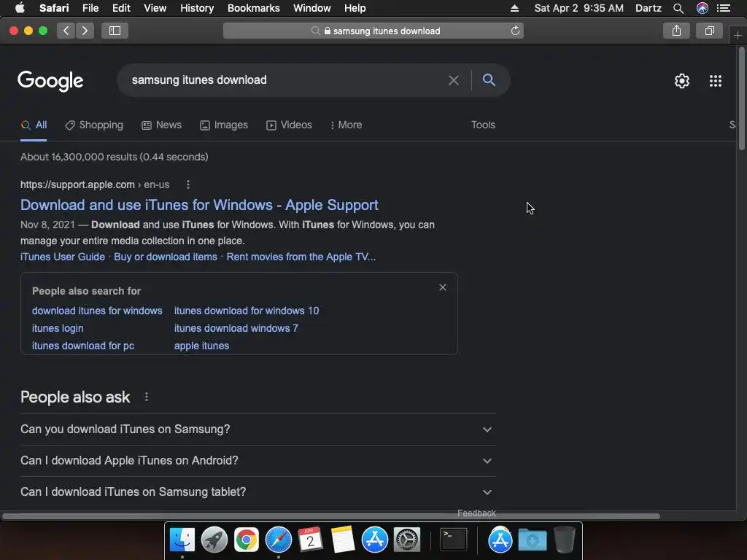Open result options for support.apple.com

pyautogui.click(x=188, y=184)
